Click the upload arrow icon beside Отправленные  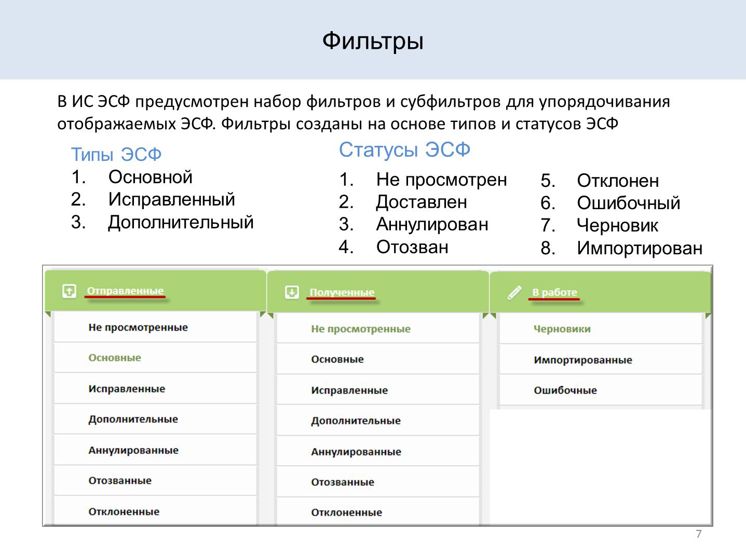(x=69, y=291)
